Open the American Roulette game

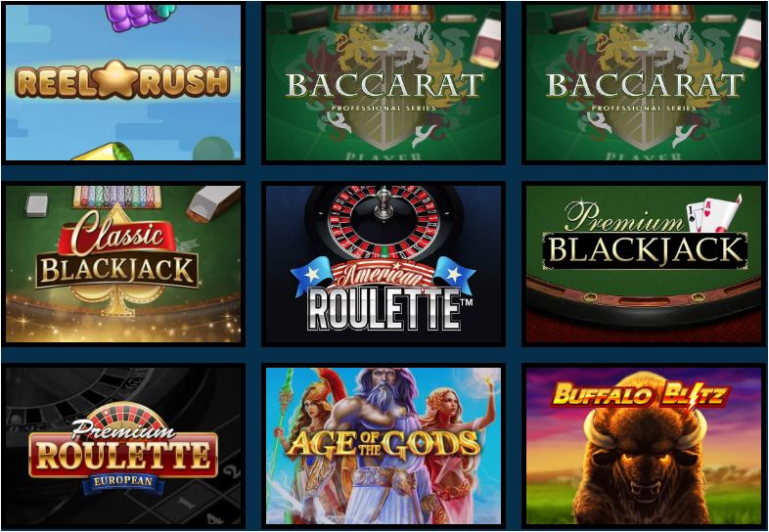[384, 264]
